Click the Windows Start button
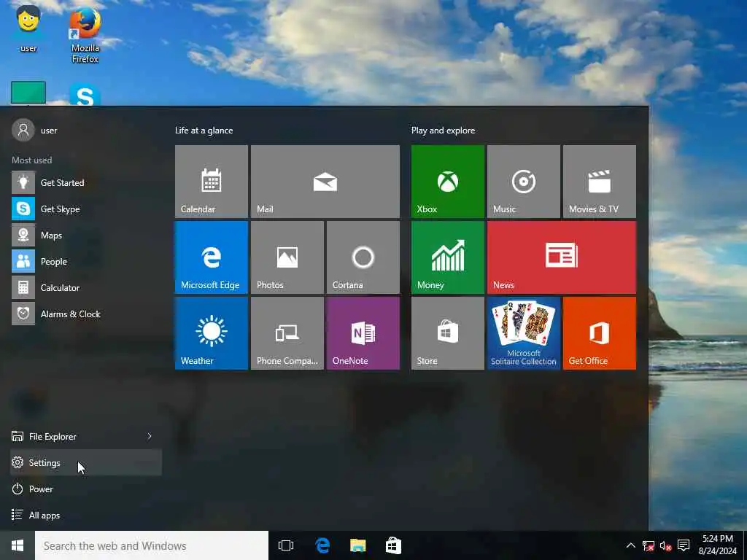 coord(18,545)
